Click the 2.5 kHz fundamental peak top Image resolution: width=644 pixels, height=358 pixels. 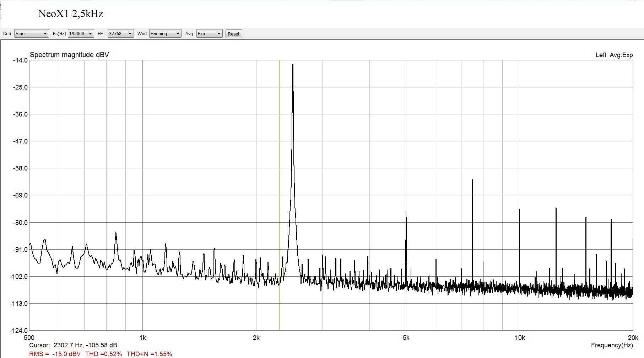tap(293, 65)
